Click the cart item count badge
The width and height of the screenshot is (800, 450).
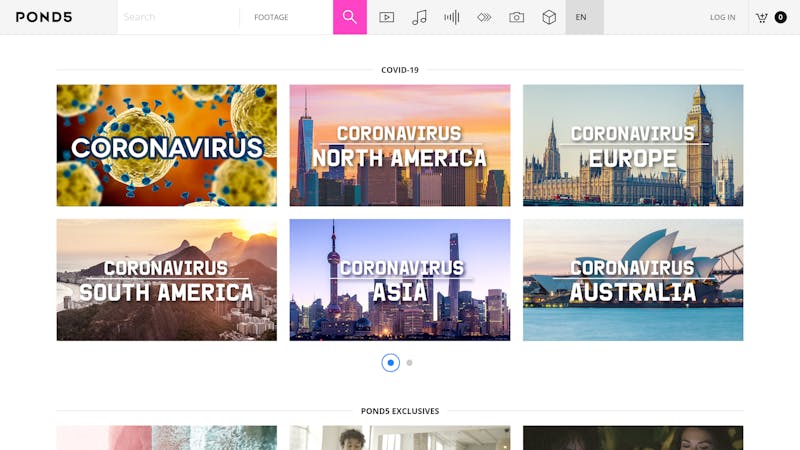pos(781,17)
